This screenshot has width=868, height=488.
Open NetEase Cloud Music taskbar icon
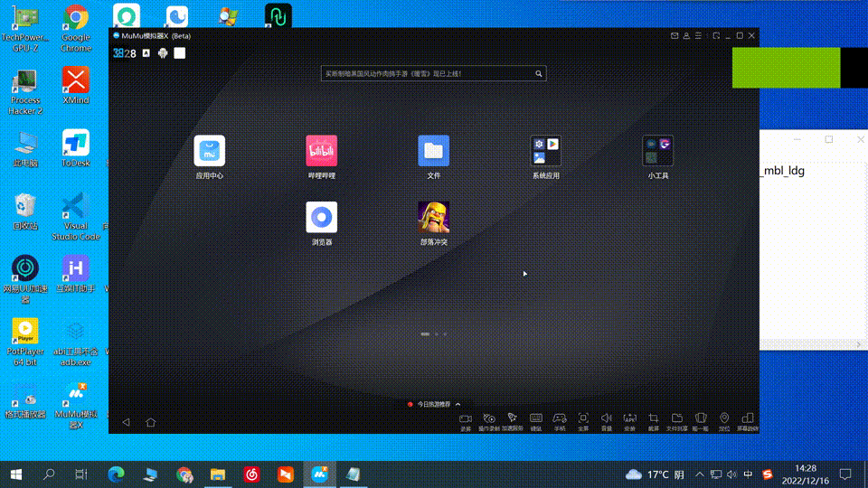252,474
